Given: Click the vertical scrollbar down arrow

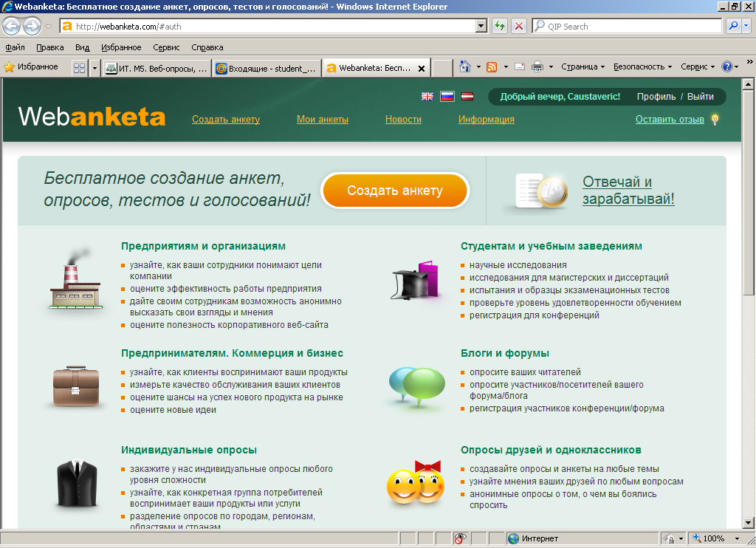Looking at the screenshot, I should 748,522.
